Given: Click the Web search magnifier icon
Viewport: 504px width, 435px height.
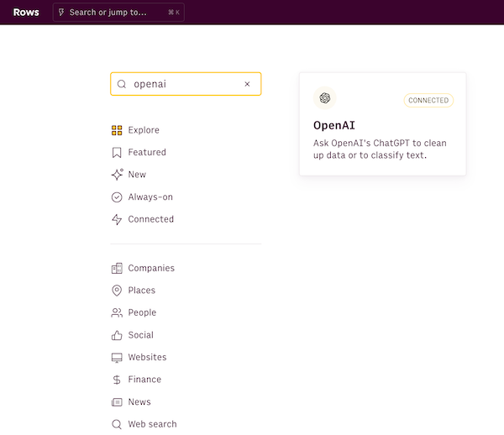Looking at the screenshot, I should [x=117, y=424].
